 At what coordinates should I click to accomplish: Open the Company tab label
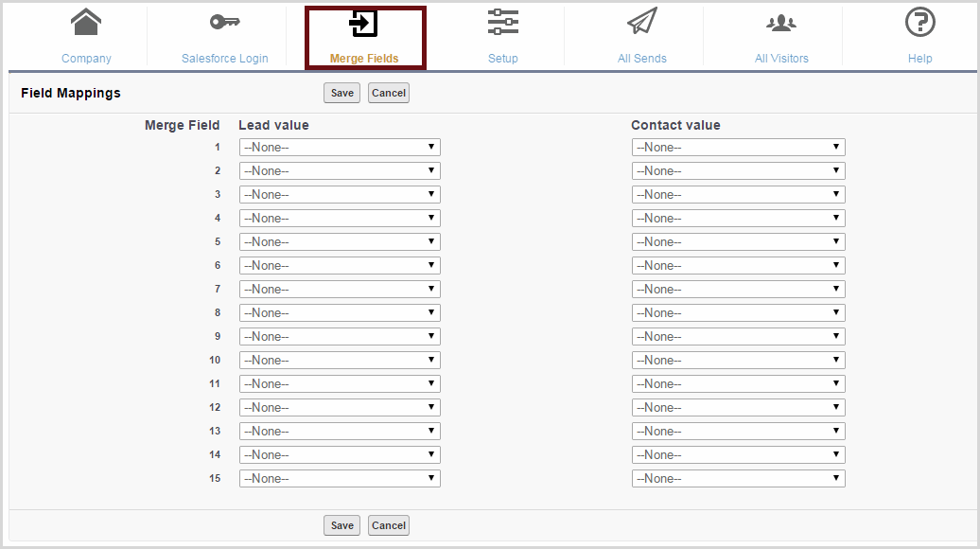tap(86, 59)
